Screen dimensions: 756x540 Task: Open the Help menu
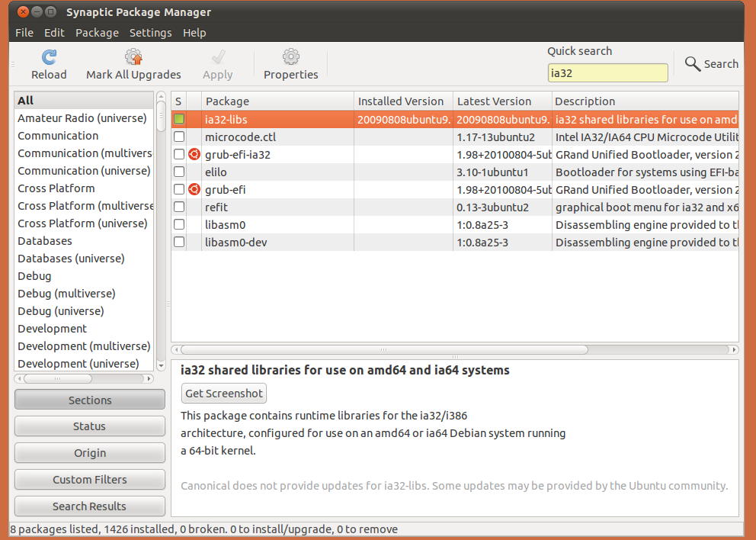[x=194, y=33]
